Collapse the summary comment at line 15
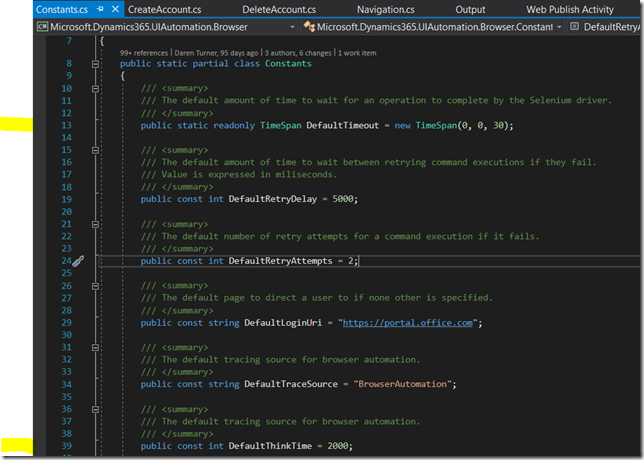 [x=95, y=150]
